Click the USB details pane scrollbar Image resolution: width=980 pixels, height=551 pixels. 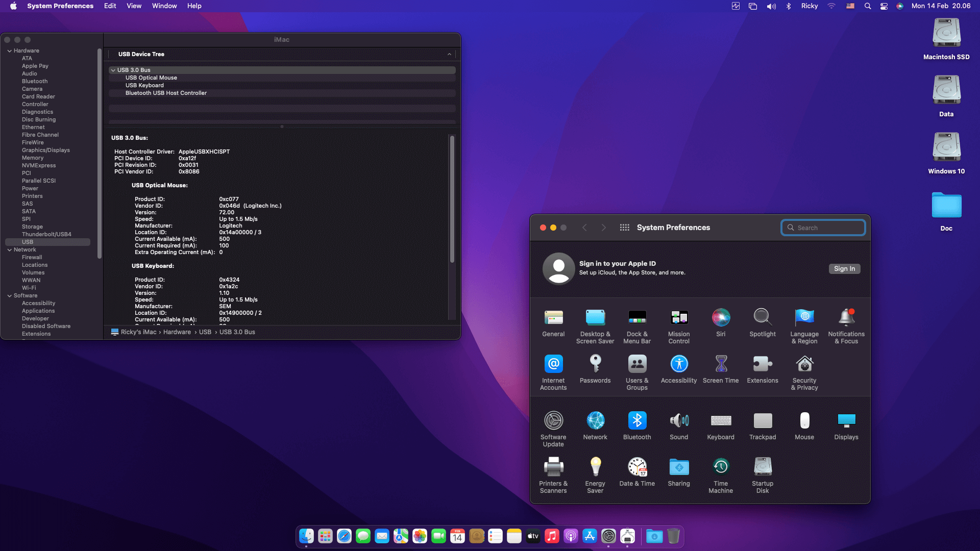click(x=452, y=199)
